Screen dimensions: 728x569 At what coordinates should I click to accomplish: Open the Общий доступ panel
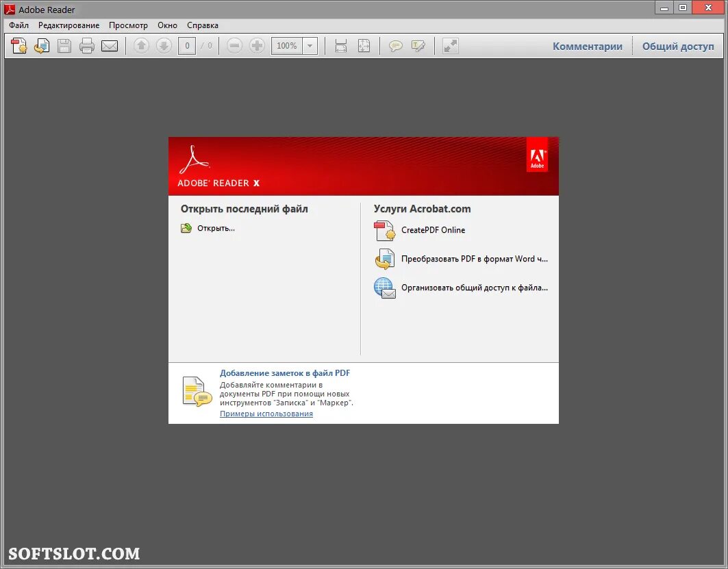point(678,46)
